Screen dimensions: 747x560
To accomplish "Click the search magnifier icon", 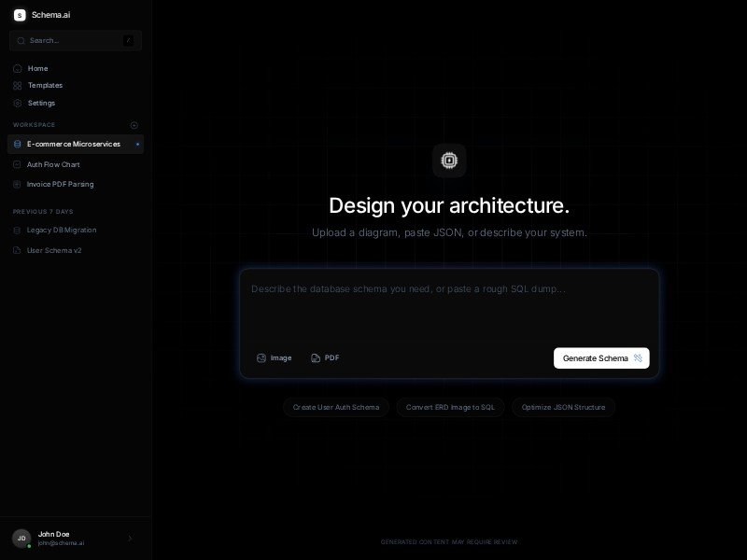I will 21,40.
